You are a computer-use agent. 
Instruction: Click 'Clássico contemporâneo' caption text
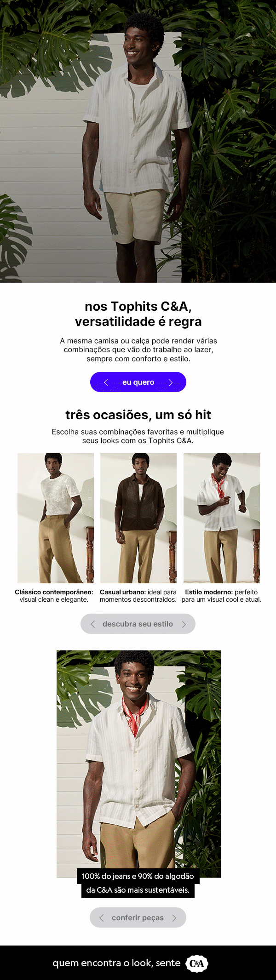click(x=54, y=592)
